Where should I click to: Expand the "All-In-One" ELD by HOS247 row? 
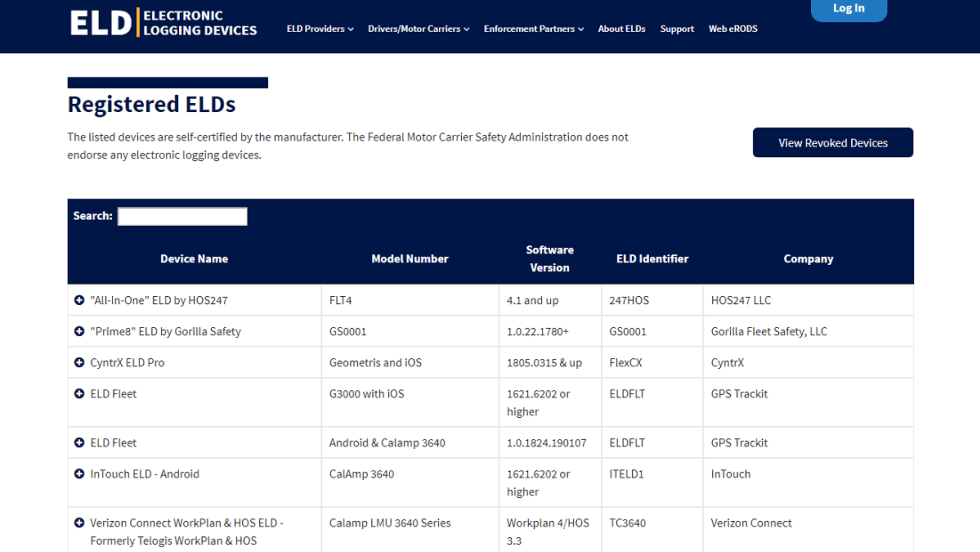79,300
